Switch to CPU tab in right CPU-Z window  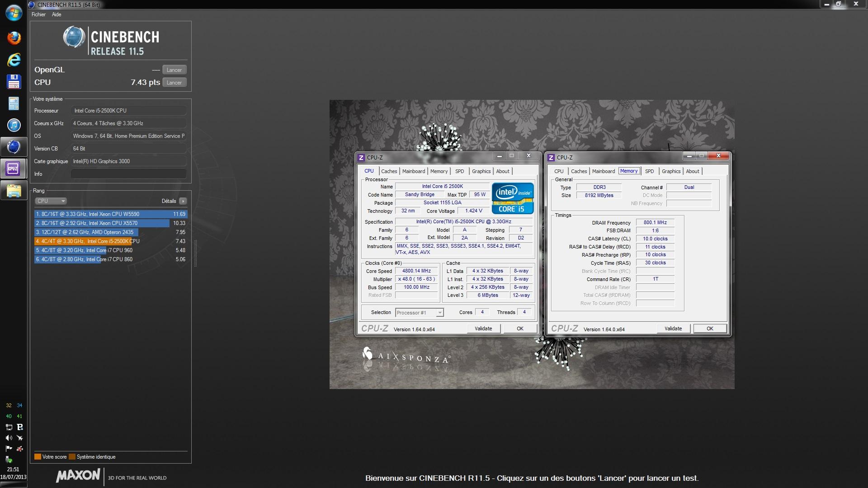(x=559, y=171)
